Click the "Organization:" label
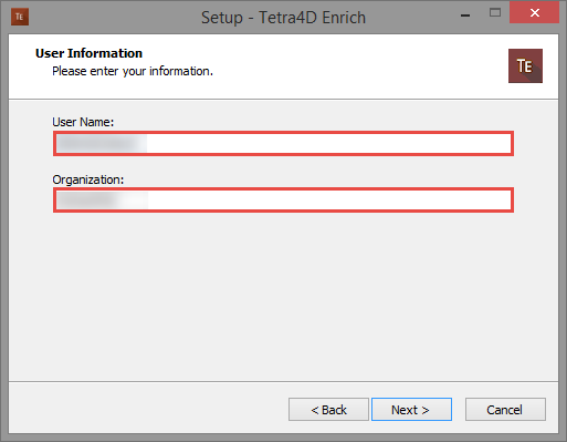Screen dimensions: 567x442 tap(88, 180)
